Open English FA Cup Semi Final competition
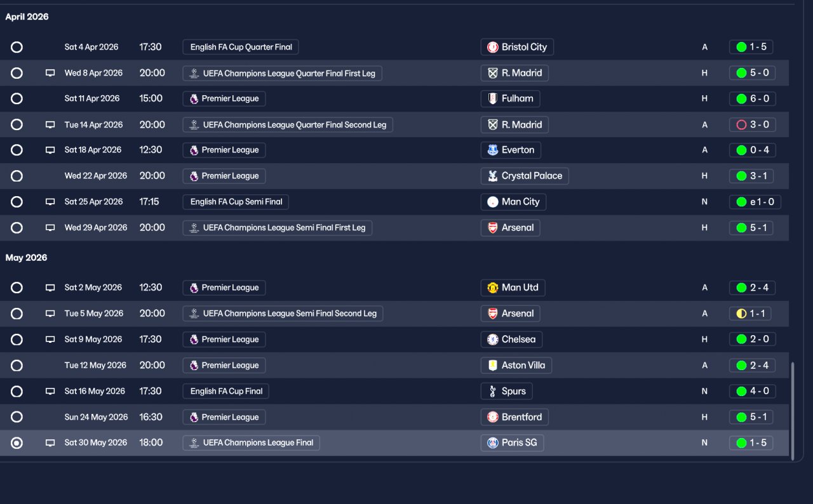 tap(236, 202)
